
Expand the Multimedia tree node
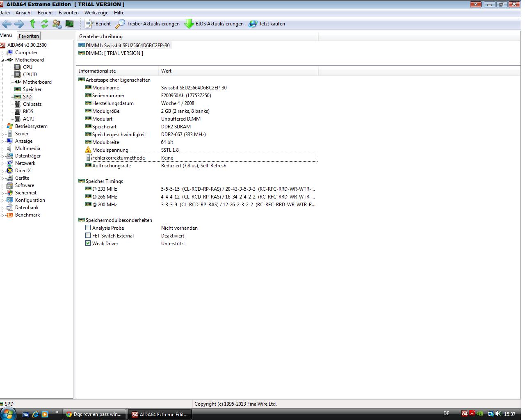pyautogui.click(x=2, y=149)
